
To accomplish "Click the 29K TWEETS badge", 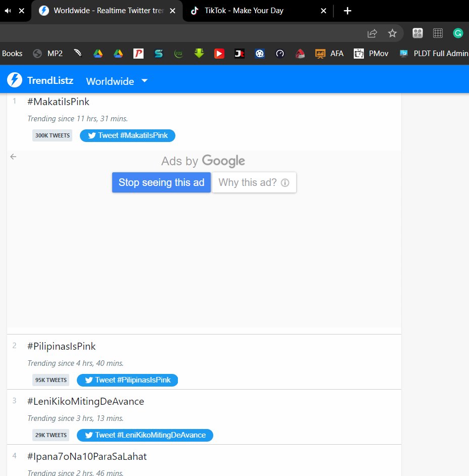I will [51, 435].
